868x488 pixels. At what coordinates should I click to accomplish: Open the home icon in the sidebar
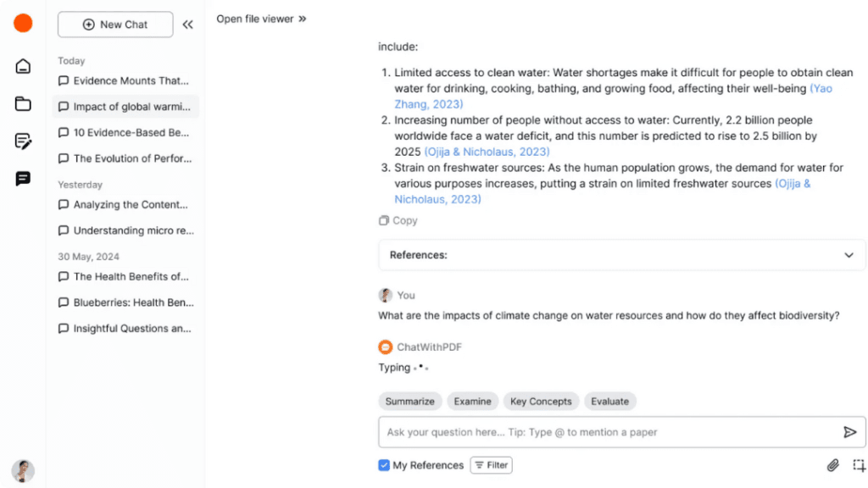click(23, 66)
